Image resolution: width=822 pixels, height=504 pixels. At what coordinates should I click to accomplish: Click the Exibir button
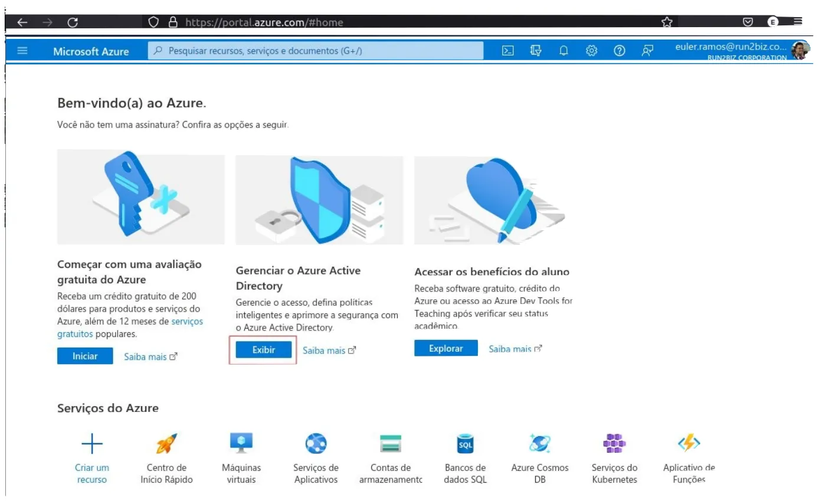pos(264,349)
